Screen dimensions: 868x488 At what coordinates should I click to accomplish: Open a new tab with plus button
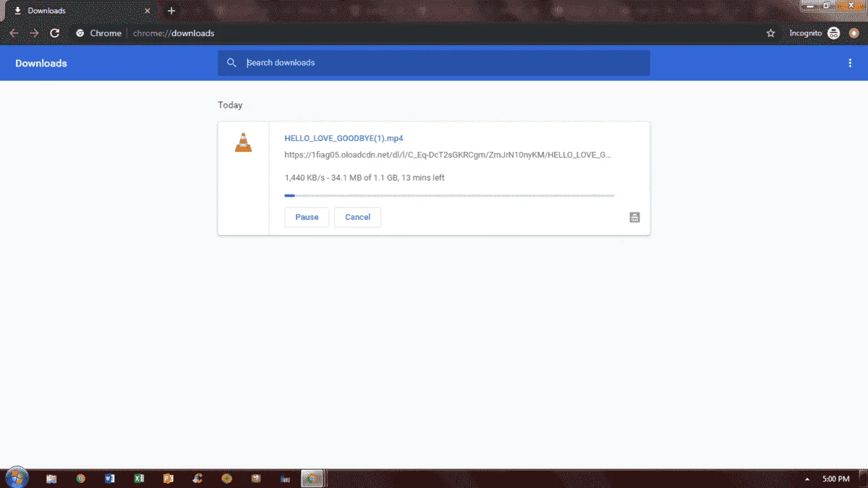[171, 11]
